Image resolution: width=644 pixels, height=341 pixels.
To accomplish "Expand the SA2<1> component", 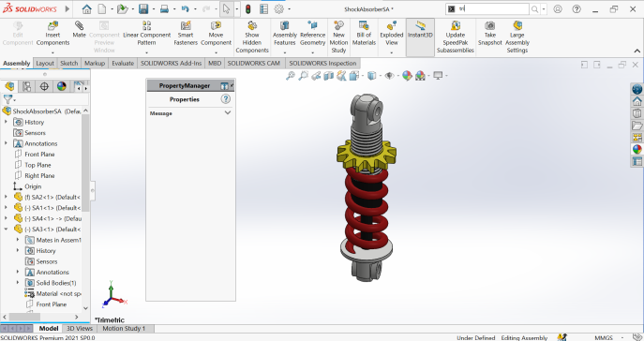I will click(x=6, y=197).
